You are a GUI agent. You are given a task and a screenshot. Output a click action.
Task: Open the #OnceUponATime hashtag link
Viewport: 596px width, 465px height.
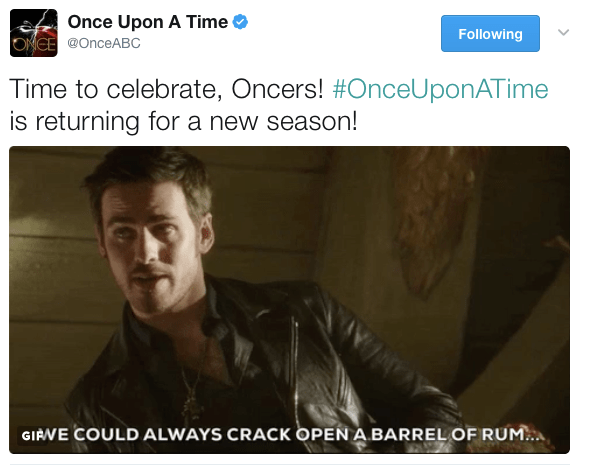point(440,89)
